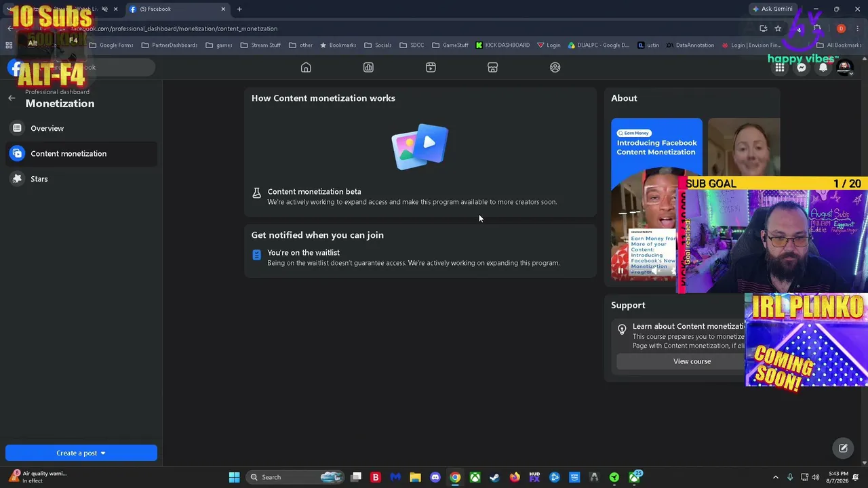Open the Socials bookmark folder
The height and width of the screenshot is (488, 868).
point(378,45)
